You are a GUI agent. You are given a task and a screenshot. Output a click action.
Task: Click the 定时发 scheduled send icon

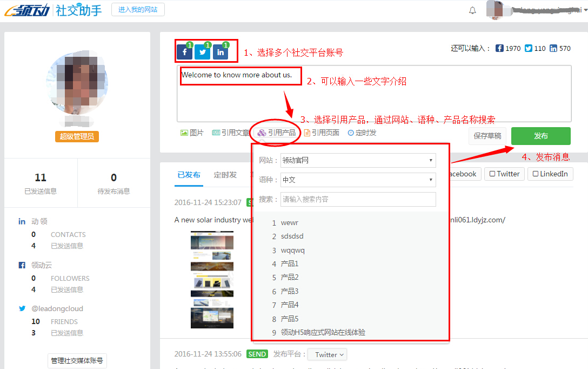click(351, 133)
